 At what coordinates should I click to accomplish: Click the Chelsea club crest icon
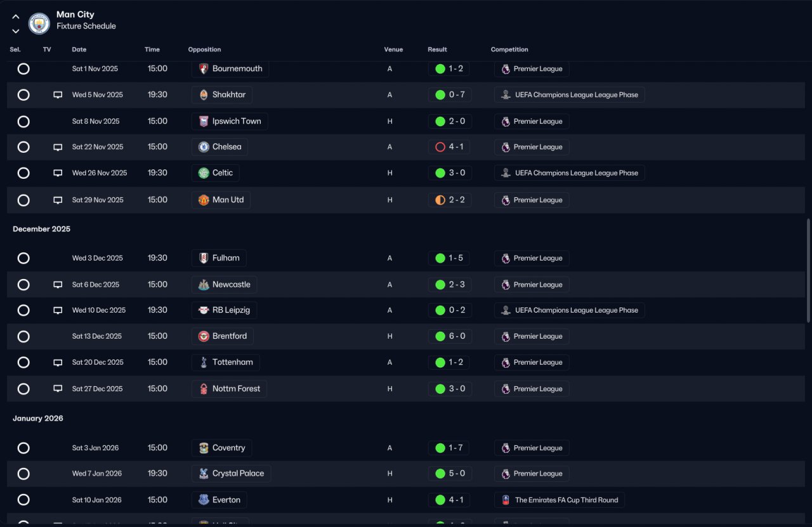point(204,147)
